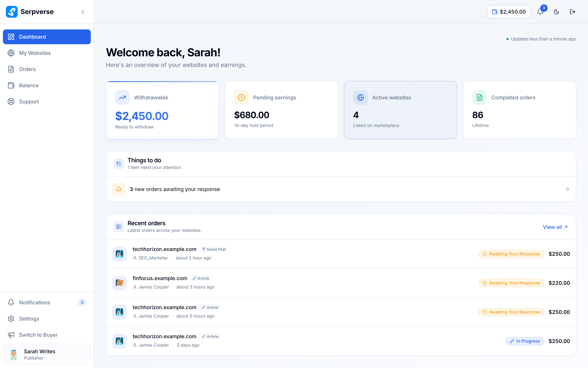Screen dimensions: 588x368
Task: Click the Settings gear icon in the sidebar
Action: (x=11, y=319)
